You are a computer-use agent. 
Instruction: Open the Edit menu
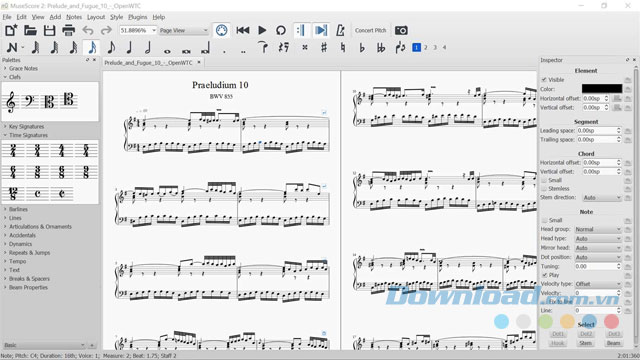tap(21, 17)
